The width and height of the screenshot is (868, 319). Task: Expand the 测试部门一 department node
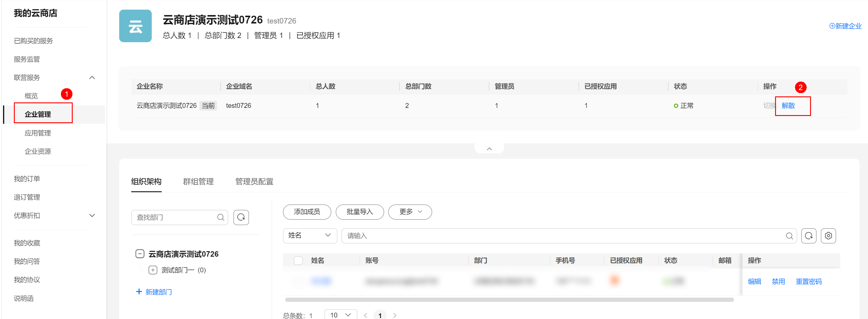click(153, 270)
